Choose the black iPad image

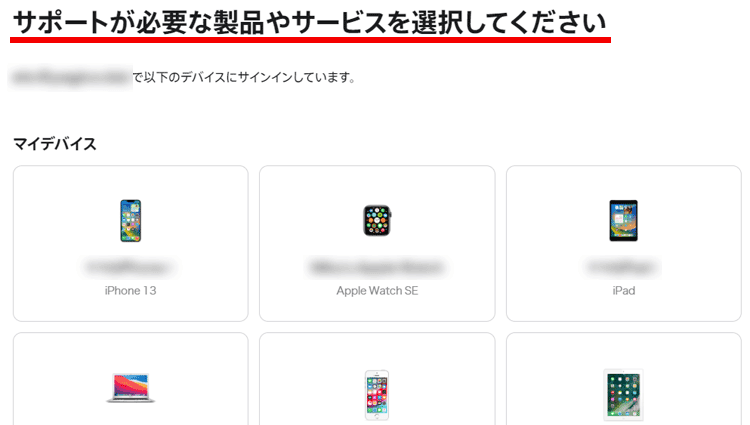(623, 220)
